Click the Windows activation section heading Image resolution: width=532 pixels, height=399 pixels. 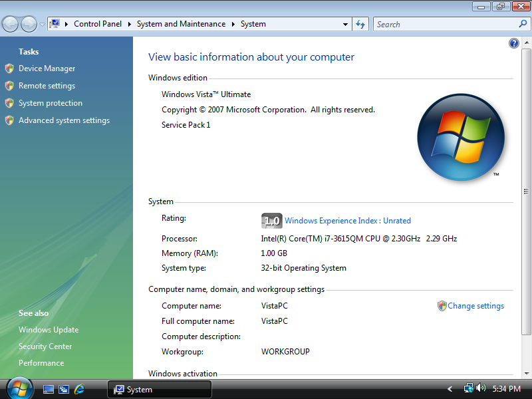point(182,374)
